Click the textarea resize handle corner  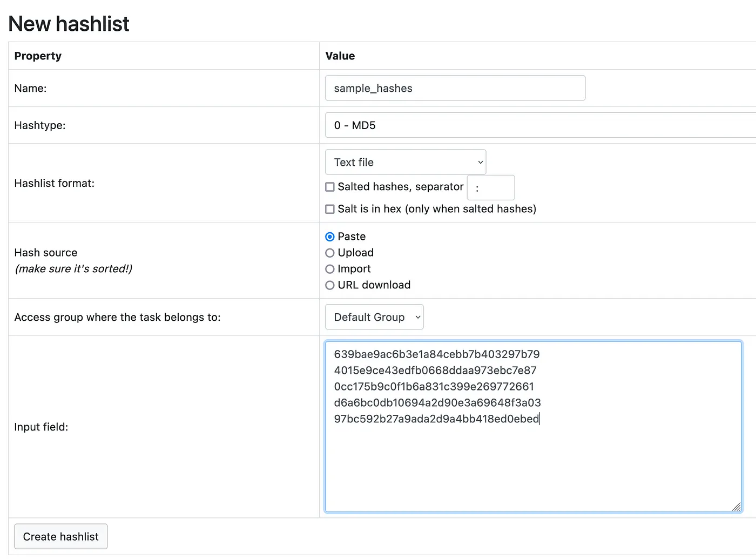737,507
